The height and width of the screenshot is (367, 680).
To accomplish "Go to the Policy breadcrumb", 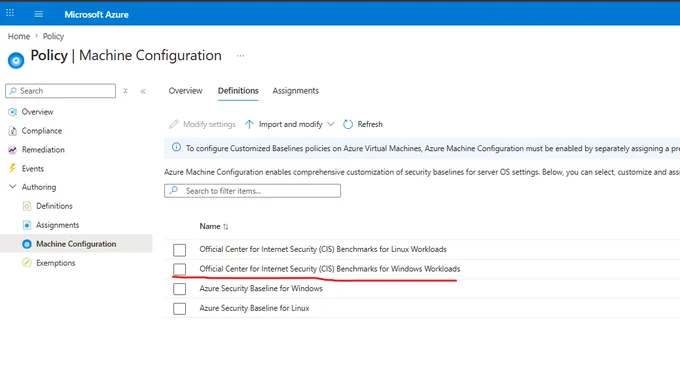I will coord(53,36).
